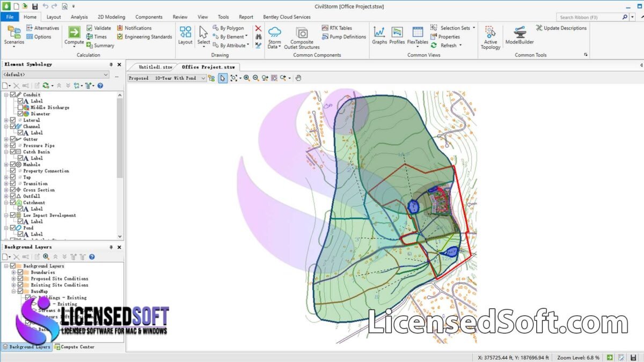Open the <default> symbology dropdown
Viewport: 644px width, 362px height.
[55, 75]
